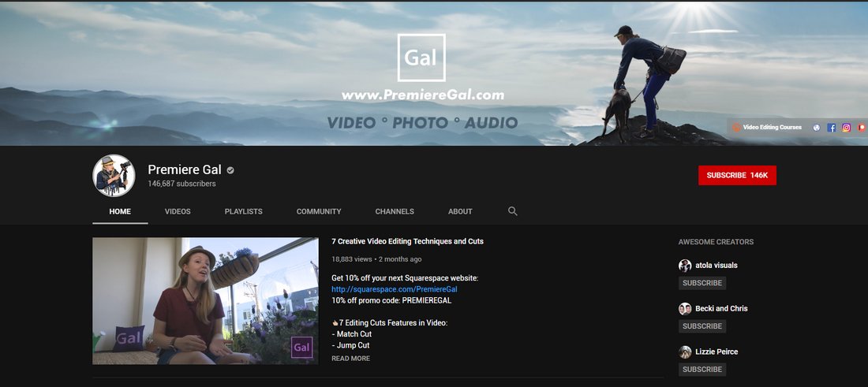This screenshot has width=868, height=387.
Task: Open the Facebook link icon in banner
Action: 831,128
